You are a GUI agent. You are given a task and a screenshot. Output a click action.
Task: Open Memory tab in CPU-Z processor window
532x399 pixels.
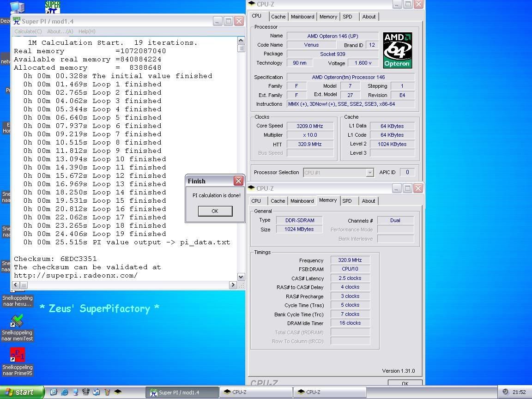328,17
